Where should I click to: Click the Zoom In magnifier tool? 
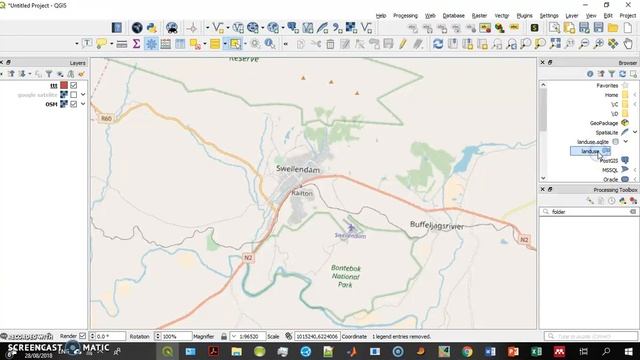click(599, 44)
